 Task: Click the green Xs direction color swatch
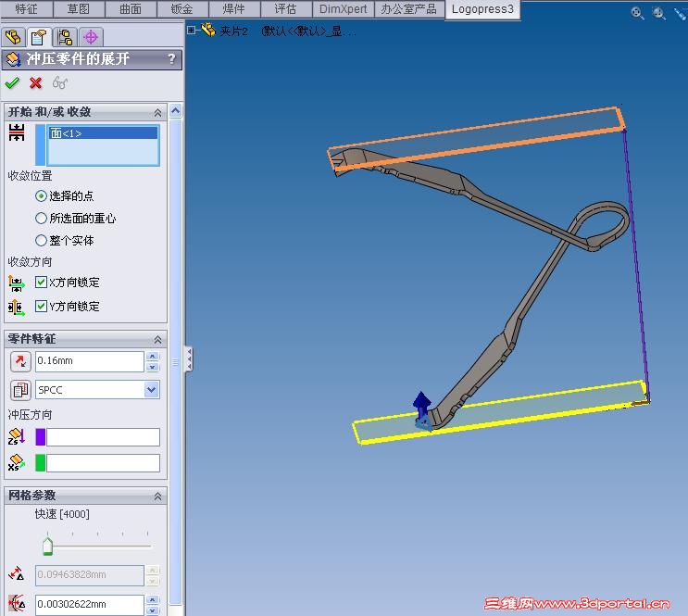[41, 463]
